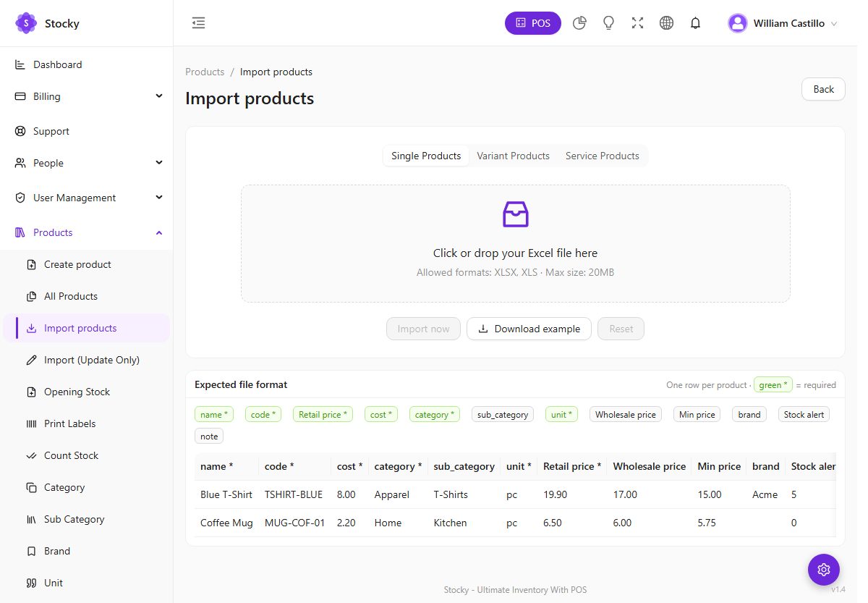The image size is (868, 603).
Task: Click the Category copy icon
Action: (31, 487)
